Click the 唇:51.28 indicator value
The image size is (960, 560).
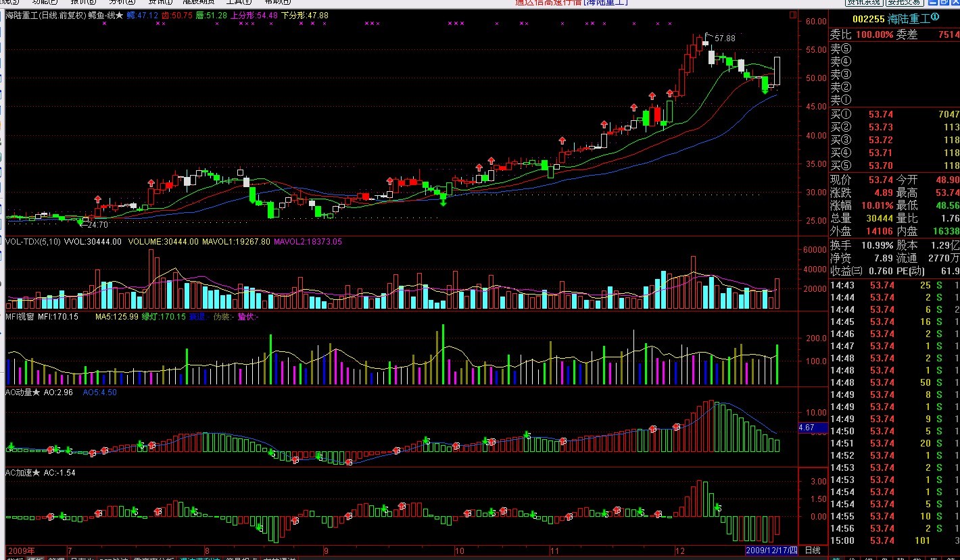point(211,16)
